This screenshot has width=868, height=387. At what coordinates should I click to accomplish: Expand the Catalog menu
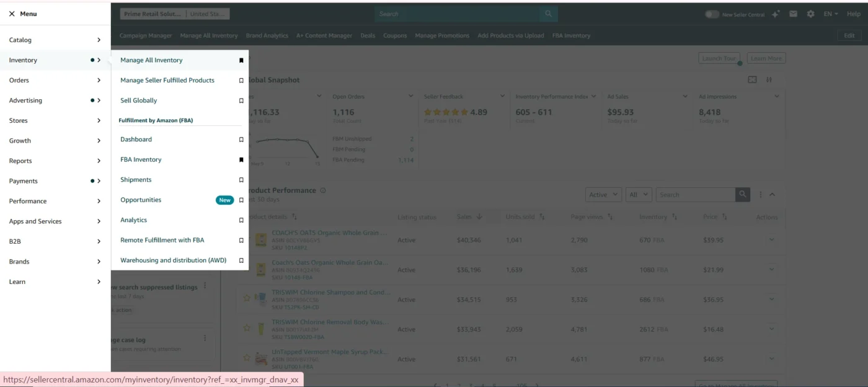(x=55, y=40)
